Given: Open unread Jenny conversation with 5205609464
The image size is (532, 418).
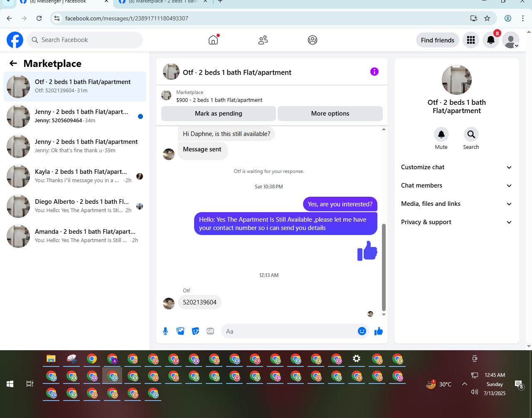Looking at the screenshot, I should click(75, 116).
